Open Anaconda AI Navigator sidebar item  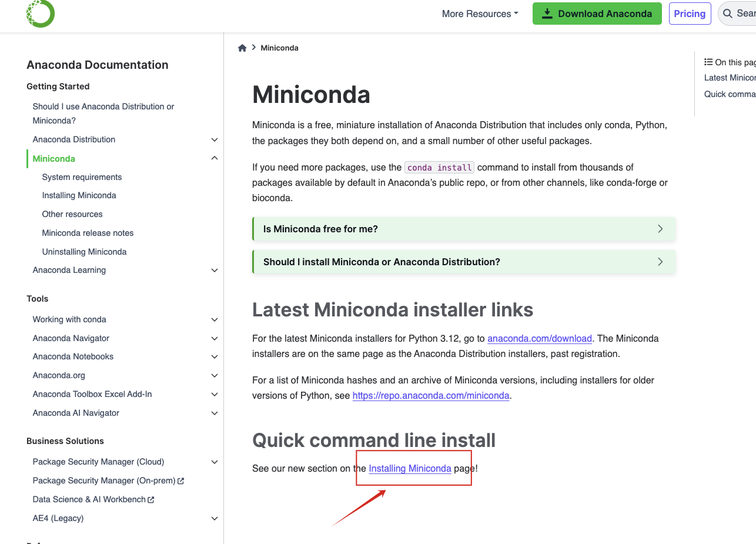click(x=76, y=413)
